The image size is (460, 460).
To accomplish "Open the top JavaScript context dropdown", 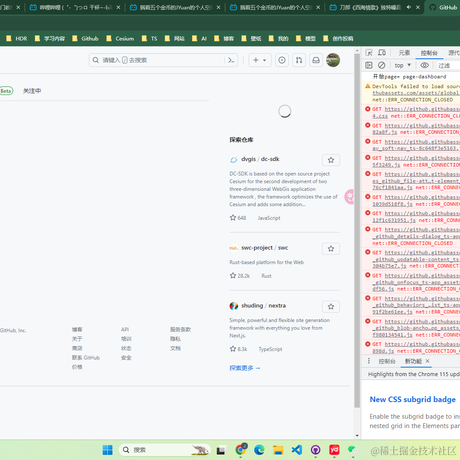I will pos(403,65).
